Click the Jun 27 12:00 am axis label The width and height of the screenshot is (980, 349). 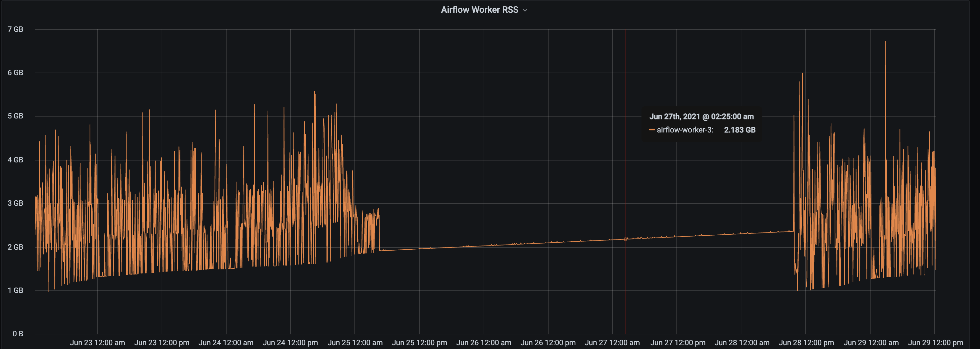pos(612,343)
